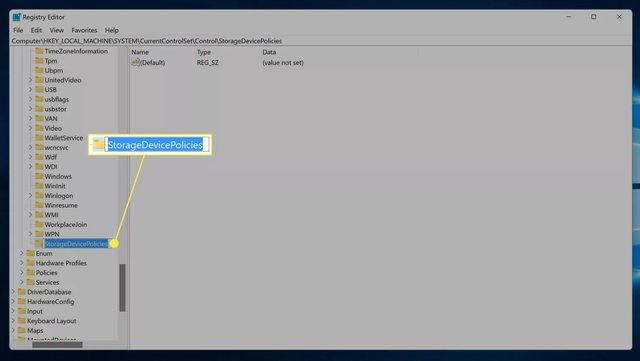Open the Favorites menu

84,30
